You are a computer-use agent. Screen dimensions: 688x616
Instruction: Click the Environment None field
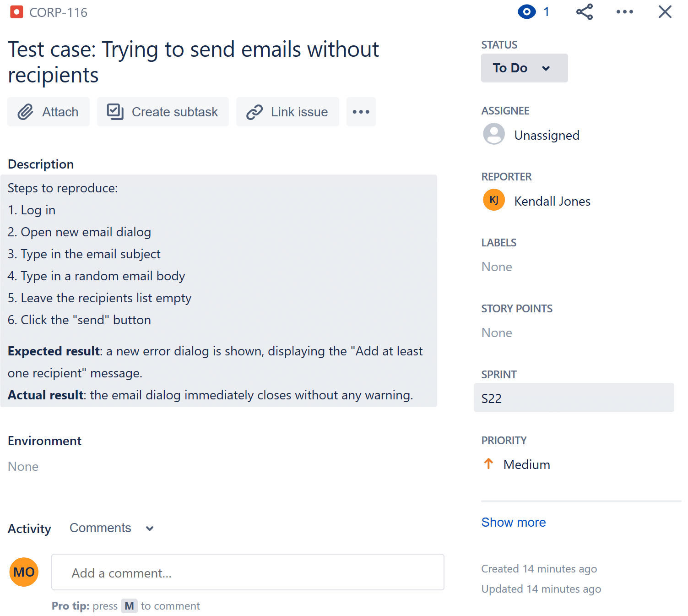click(x=23, y=466)
